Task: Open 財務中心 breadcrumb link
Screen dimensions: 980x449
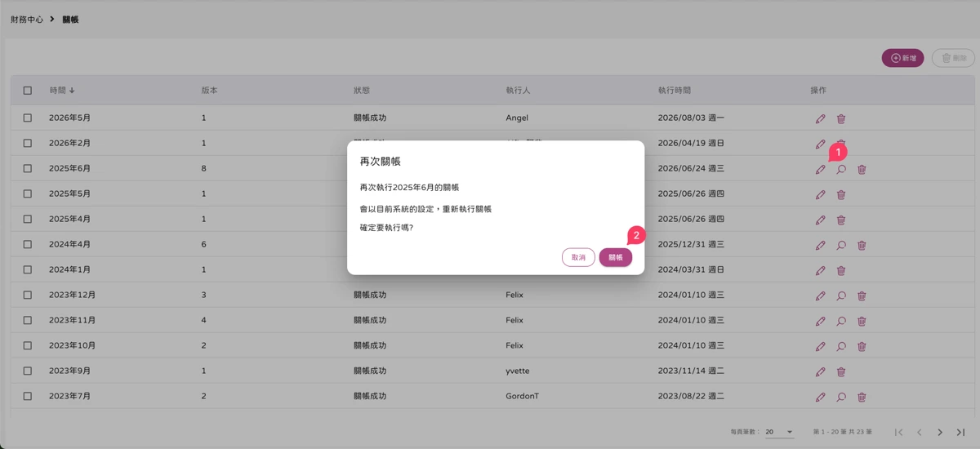Action: point(27,19)
